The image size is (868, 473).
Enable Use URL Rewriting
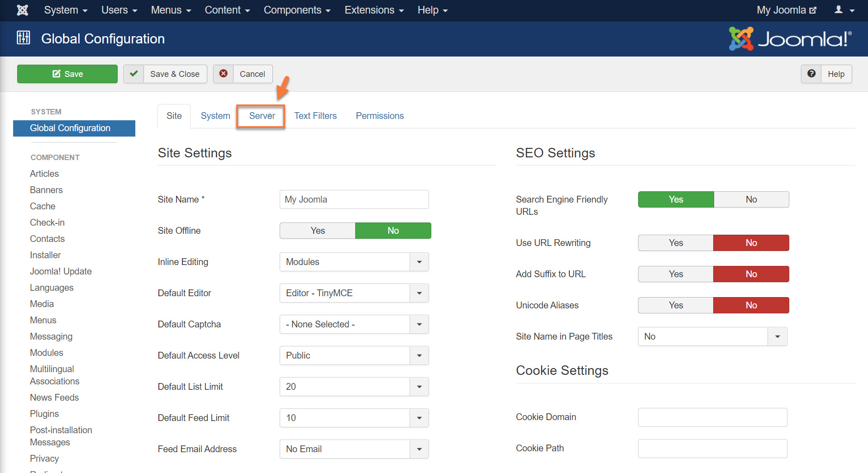click(x=675, y=243)
